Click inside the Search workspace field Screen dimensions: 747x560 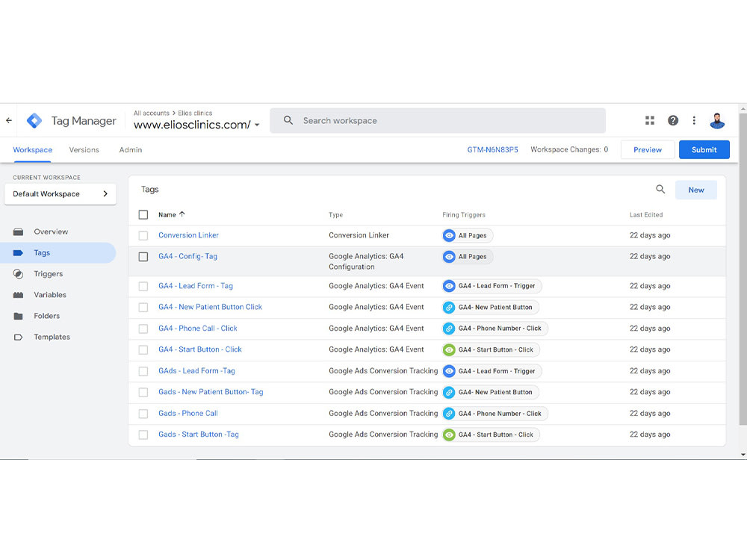(437, 120)
